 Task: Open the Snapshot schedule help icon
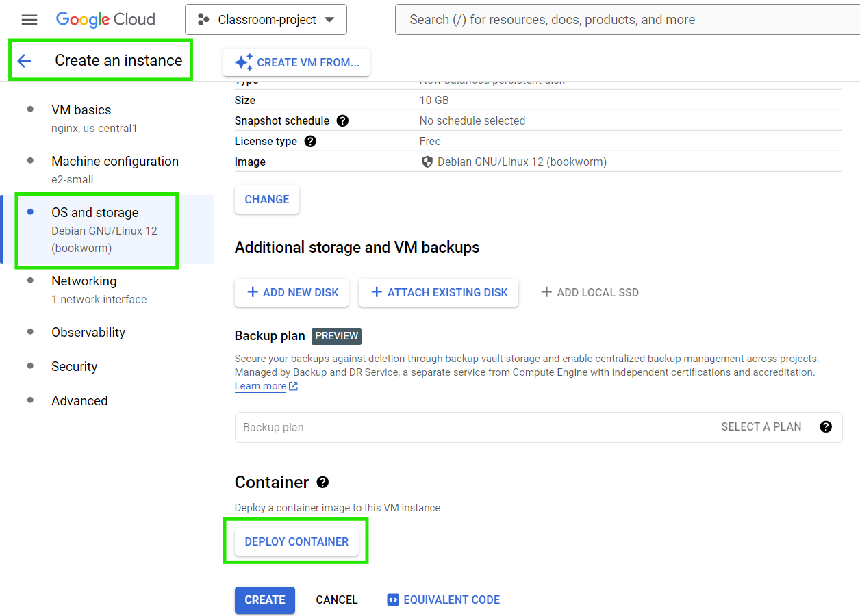(x=342, y=120)
